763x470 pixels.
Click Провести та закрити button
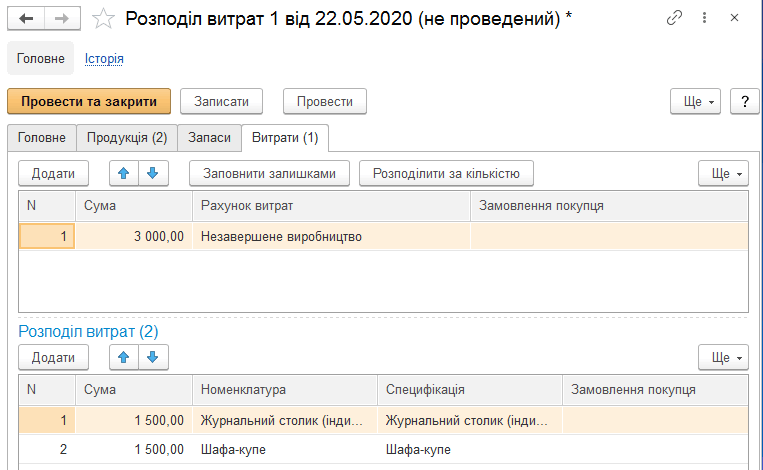(x=89, y=101)
